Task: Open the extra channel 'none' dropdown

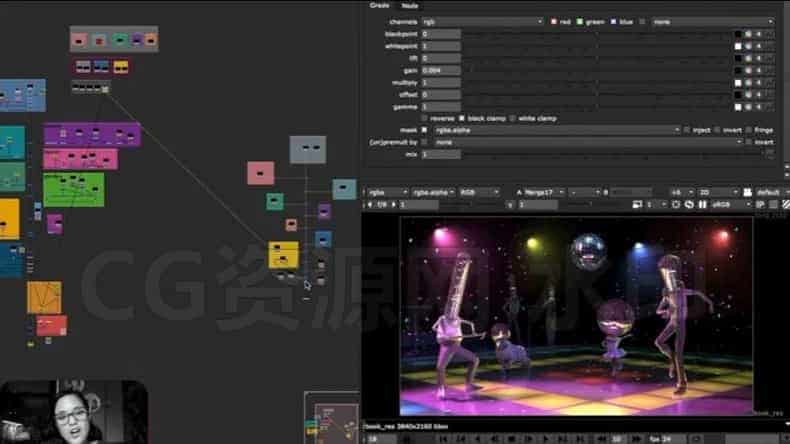Action: pyautogui.click(x=712, y=22)
